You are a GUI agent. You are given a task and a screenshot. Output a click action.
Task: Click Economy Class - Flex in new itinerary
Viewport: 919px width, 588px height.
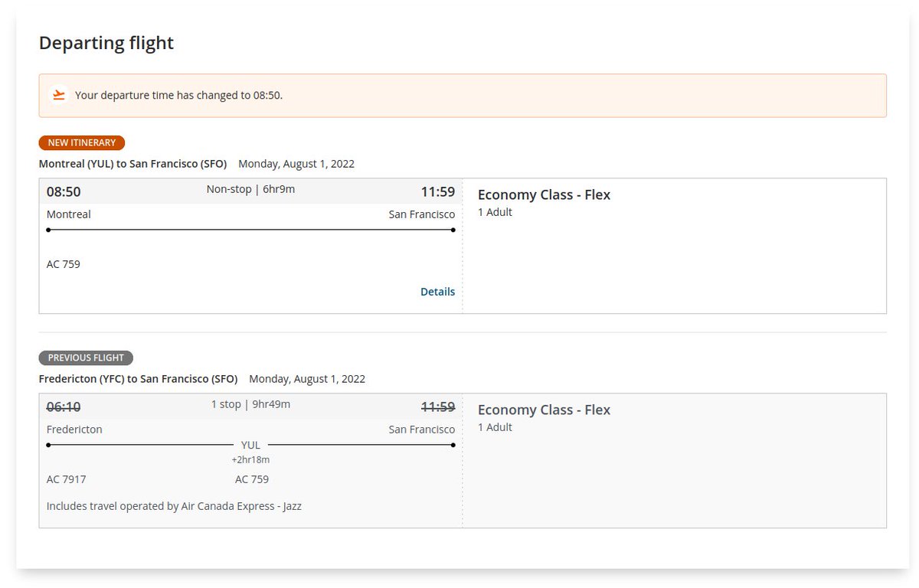544,194
